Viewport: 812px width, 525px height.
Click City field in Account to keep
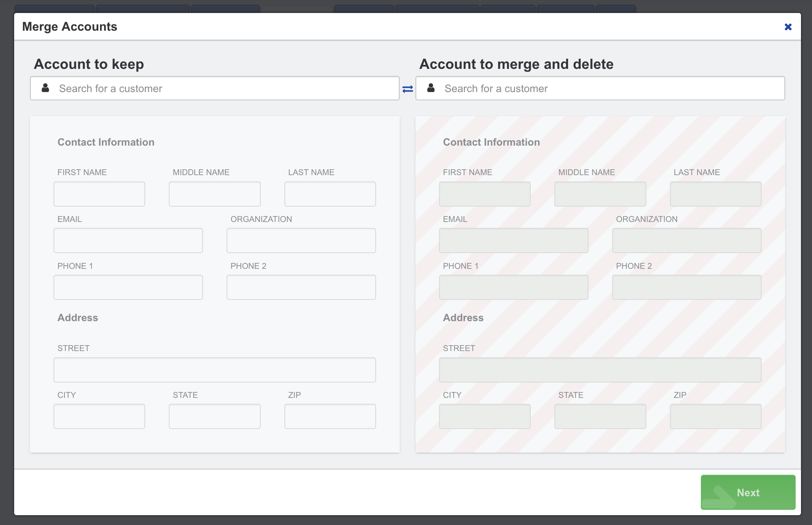click(x=99, y=416)
